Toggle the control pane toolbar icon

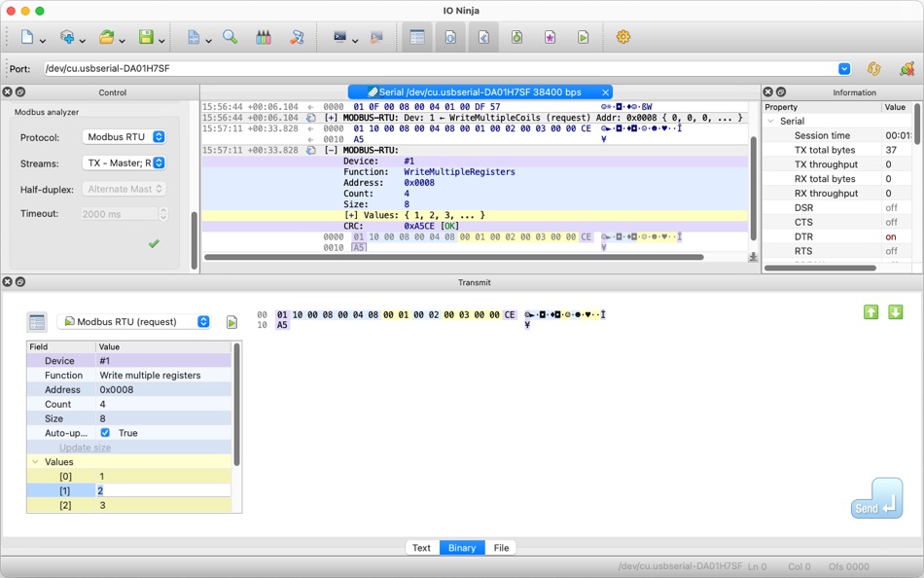pos(417,37)
